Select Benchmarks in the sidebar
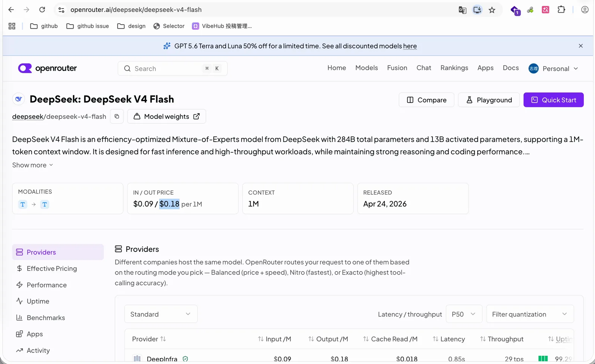This screenshot has height=364, width=595. 58,318
